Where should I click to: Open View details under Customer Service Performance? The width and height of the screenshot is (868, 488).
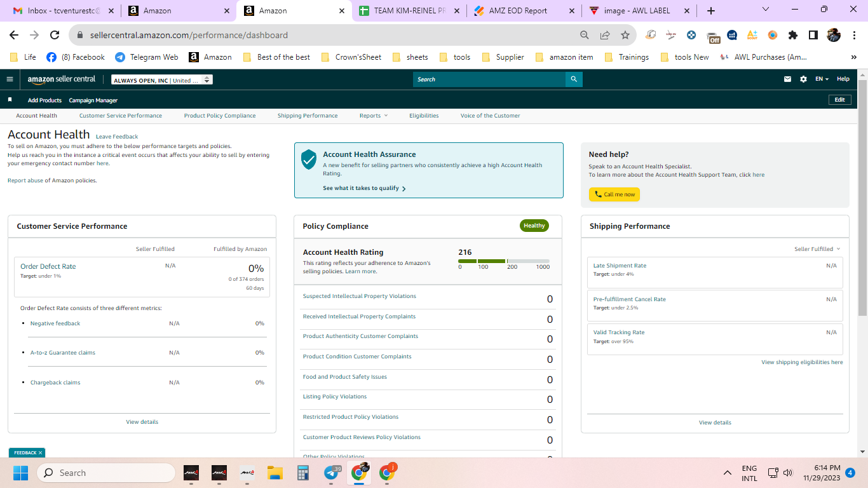[142, 422]
